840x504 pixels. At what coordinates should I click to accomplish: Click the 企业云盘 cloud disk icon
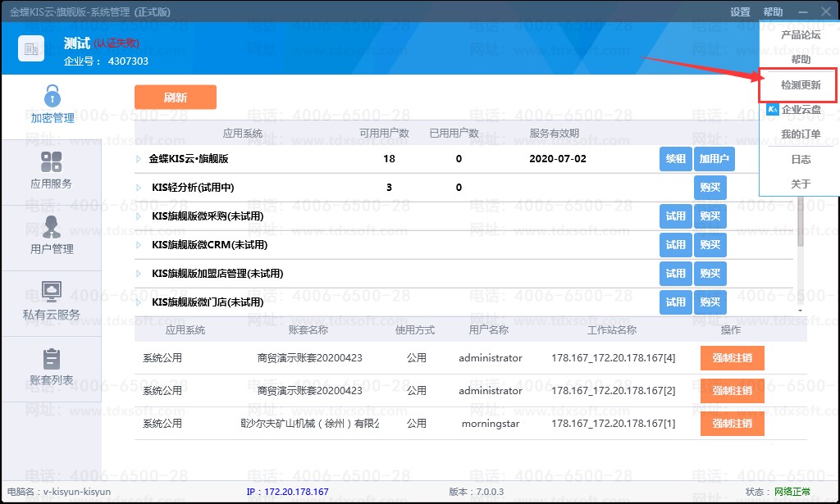tap(772, 109)
